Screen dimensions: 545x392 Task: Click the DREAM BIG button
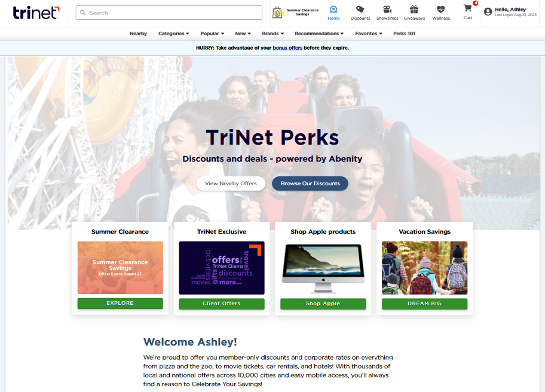(425, 304)
